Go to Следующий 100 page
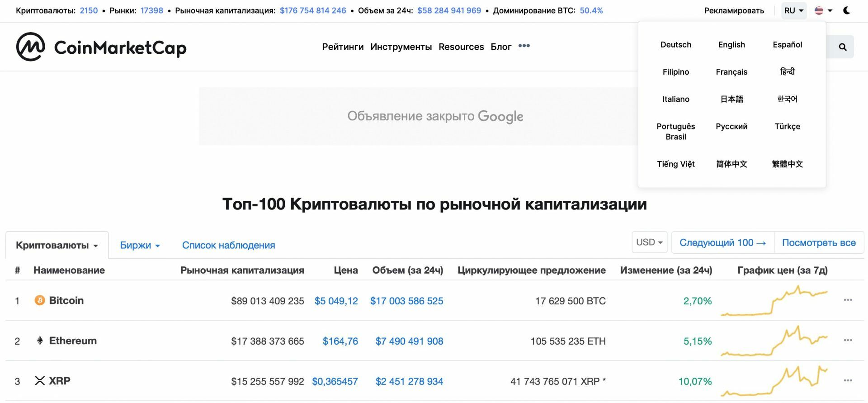 (x=723, y=242)
